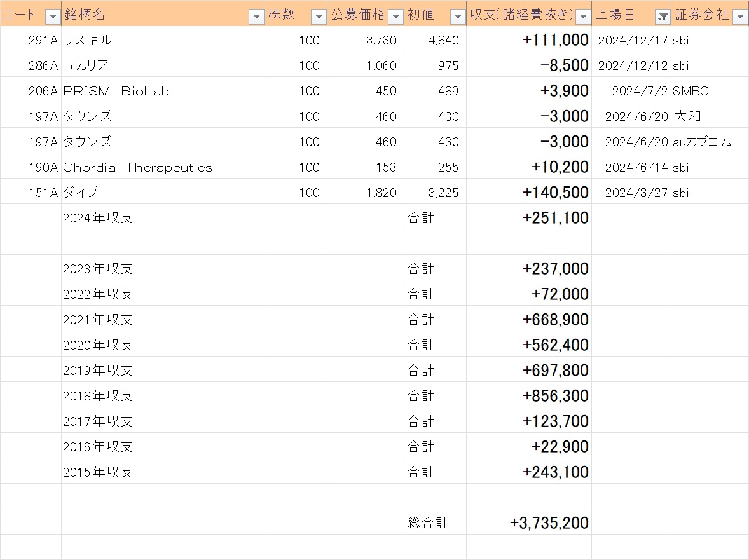Select listing date 2024/3/27
749x560 pixels.
click(631, 191)
